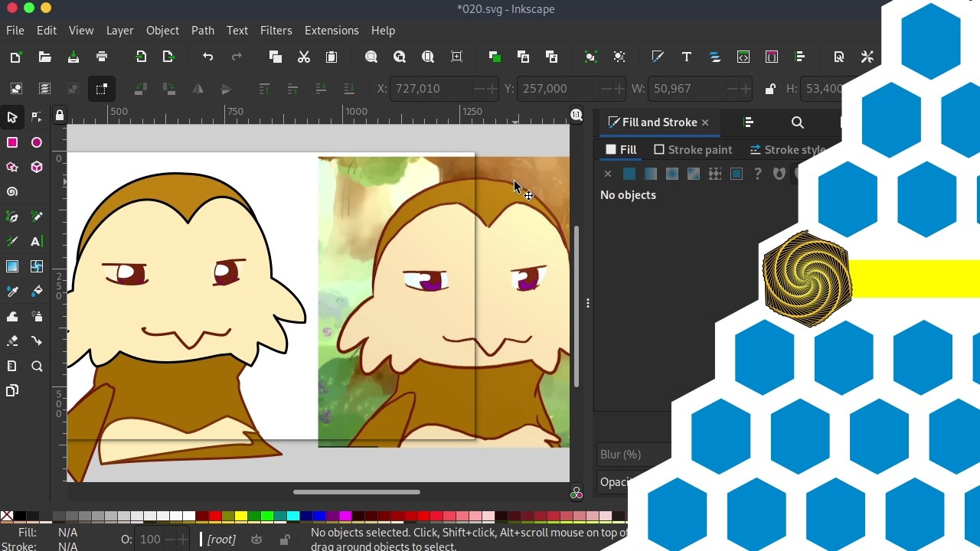
Task: Open the Filters menu
Action: 276,31
